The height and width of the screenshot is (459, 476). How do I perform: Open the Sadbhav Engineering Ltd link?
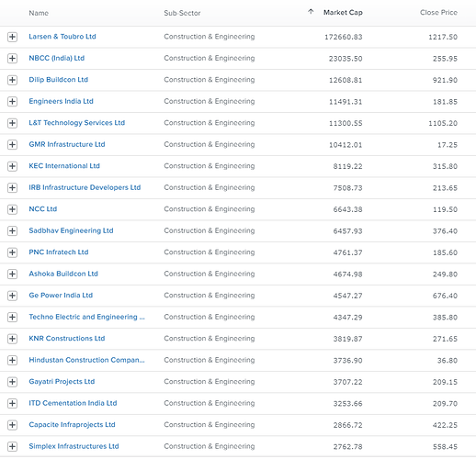coord(71,230)
